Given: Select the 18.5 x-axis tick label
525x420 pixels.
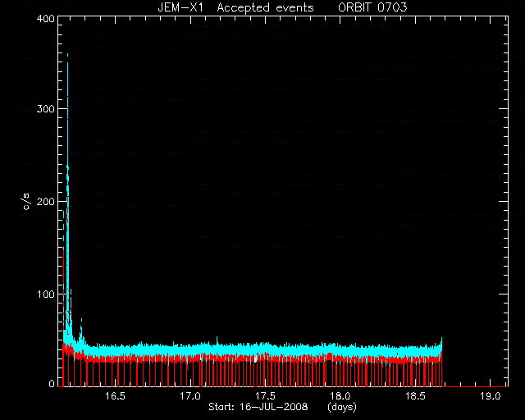Looking at the screenshot, I should [415, 396].
